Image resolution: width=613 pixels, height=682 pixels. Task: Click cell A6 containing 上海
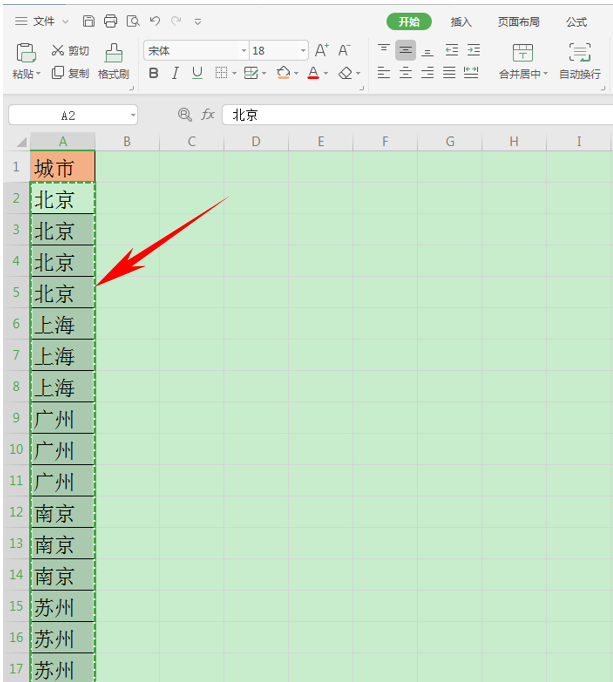click(x=63, y=324)
